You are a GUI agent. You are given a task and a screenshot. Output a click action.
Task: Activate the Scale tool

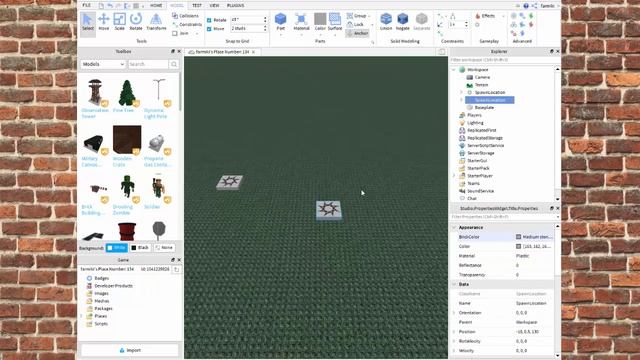point(120,22)
